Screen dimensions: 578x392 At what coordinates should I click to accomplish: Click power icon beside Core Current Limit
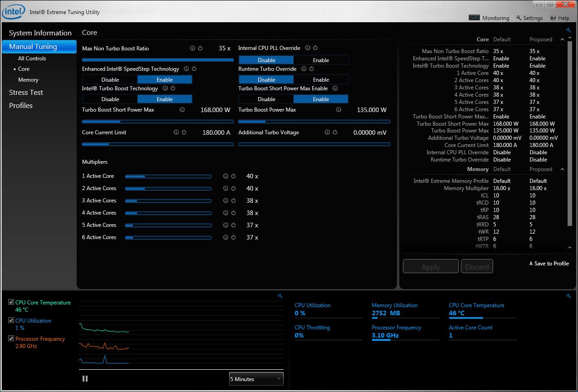(x=184, y=132)
